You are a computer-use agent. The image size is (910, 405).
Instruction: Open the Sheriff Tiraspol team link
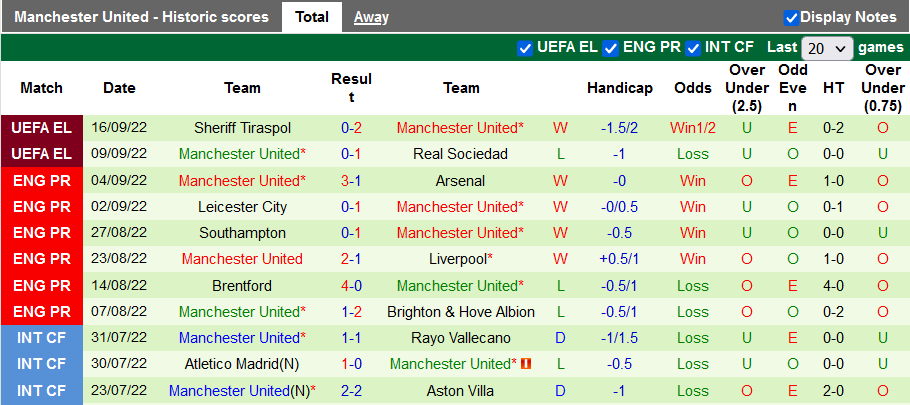pos(242,128)
